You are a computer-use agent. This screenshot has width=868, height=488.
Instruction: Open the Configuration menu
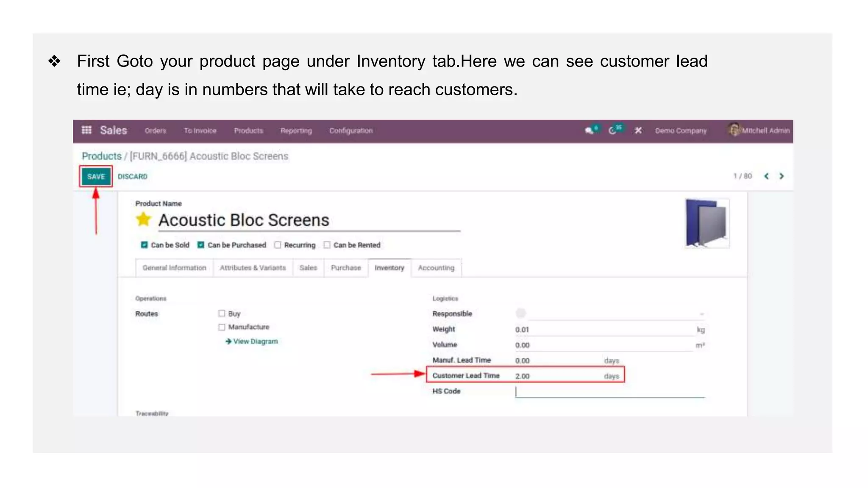(351, 131)
